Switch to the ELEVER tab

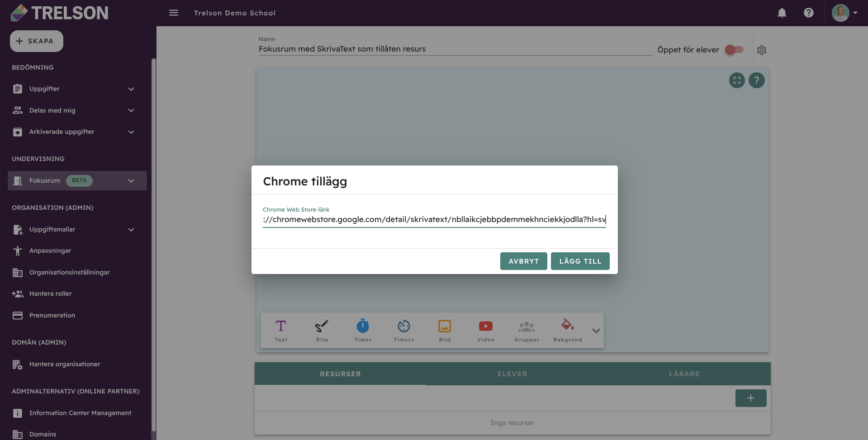(x=512, y=374)
